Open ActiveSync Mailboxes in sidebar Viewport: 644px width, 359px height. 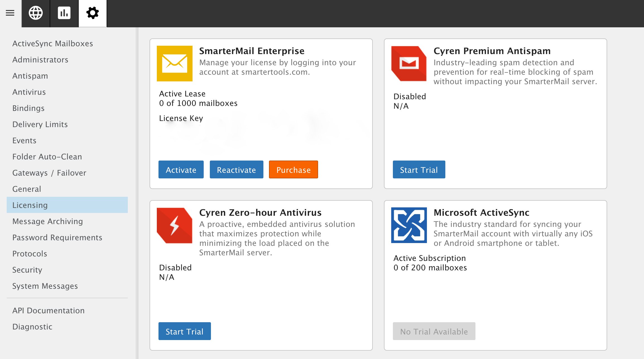coord(53,43)
